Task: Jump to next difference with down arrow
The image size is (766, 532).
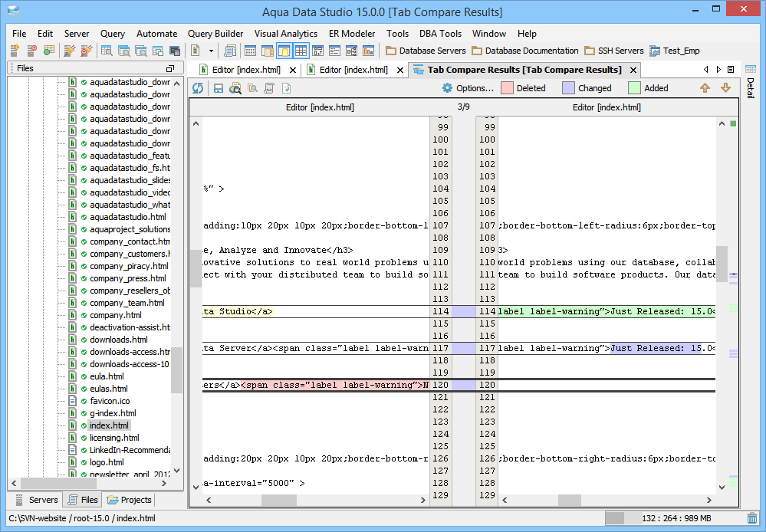Action: click(725, 88)
